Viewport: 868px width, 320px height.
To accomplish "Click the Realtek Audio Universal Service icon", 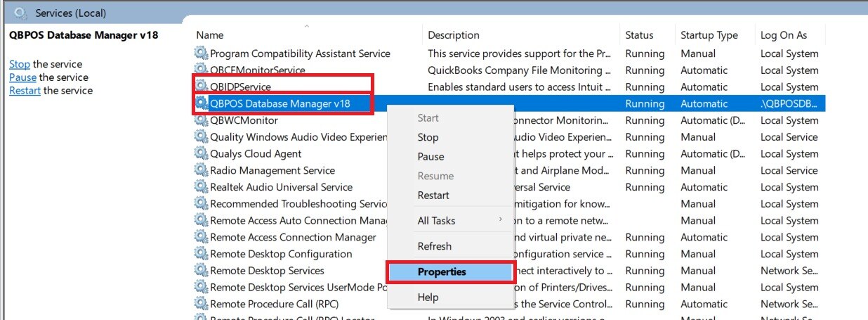I will point(202,188).
